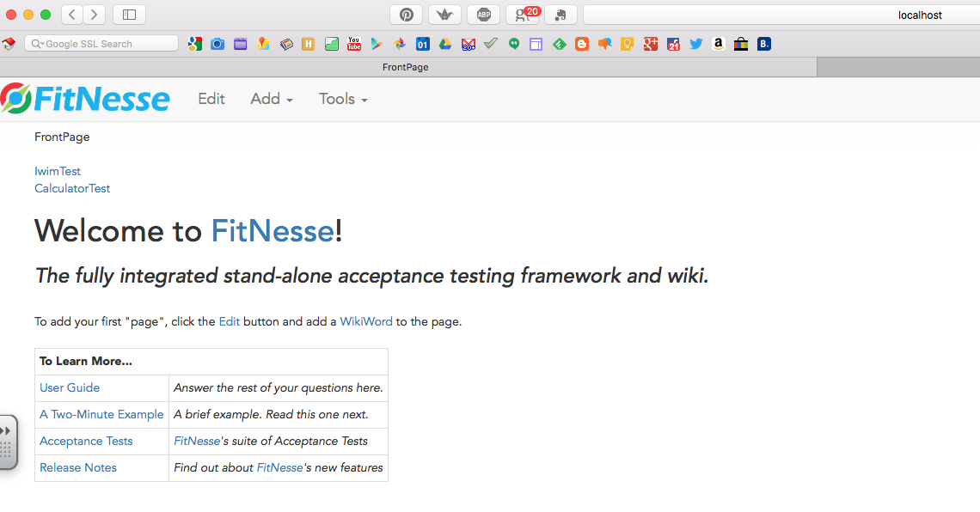The image size is (980, 512).
Task: Open the IwimTest page link
Action: pos(58,171)
